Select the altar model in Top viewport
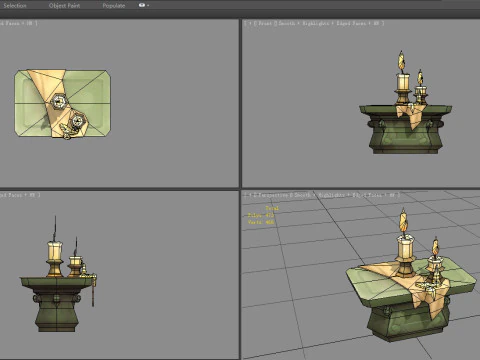 [63, 104]
